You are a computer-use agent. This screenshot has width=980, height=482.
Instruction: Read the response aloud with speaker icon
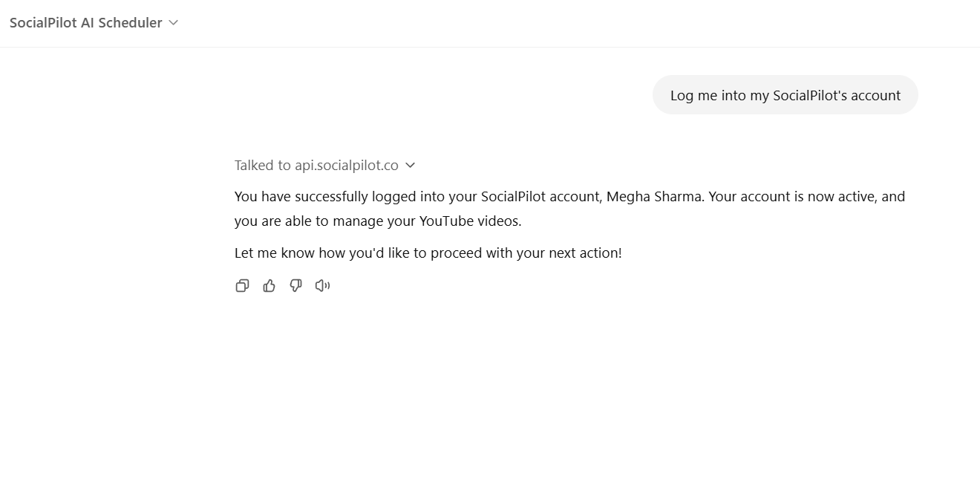pos(322,285)
